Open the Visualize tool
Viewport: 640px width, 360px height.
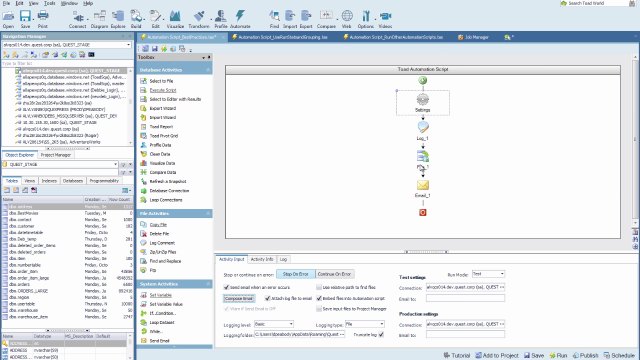point(175,19)
